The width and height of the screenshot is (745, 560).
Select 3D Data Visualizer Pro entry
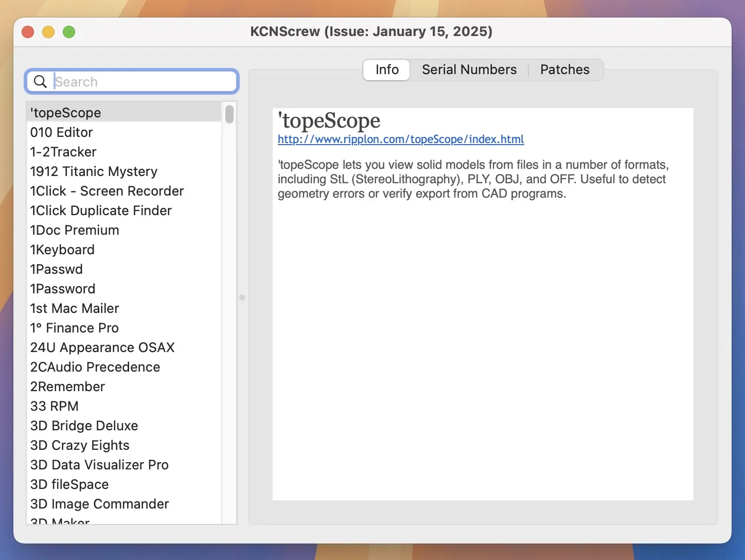[124, 464]
